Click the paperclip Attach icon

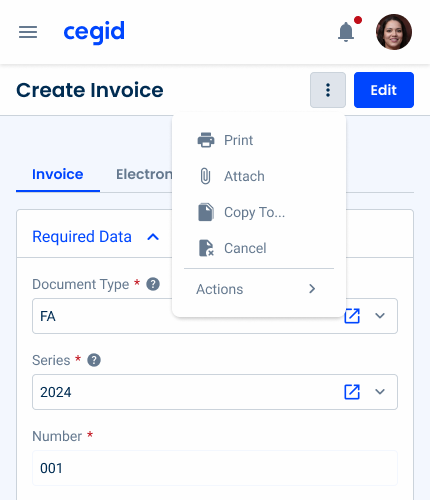pos(206,176)
